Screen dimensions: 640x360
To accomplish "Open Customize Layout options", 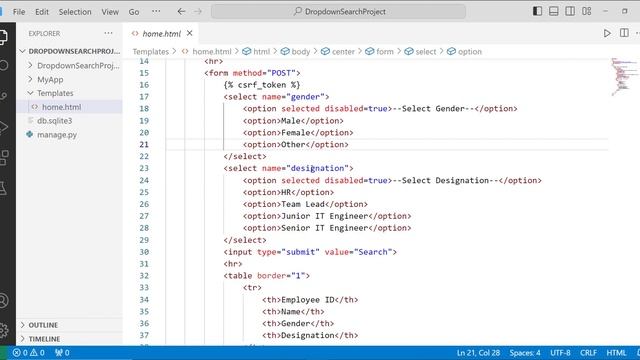I will pos(587,11).
